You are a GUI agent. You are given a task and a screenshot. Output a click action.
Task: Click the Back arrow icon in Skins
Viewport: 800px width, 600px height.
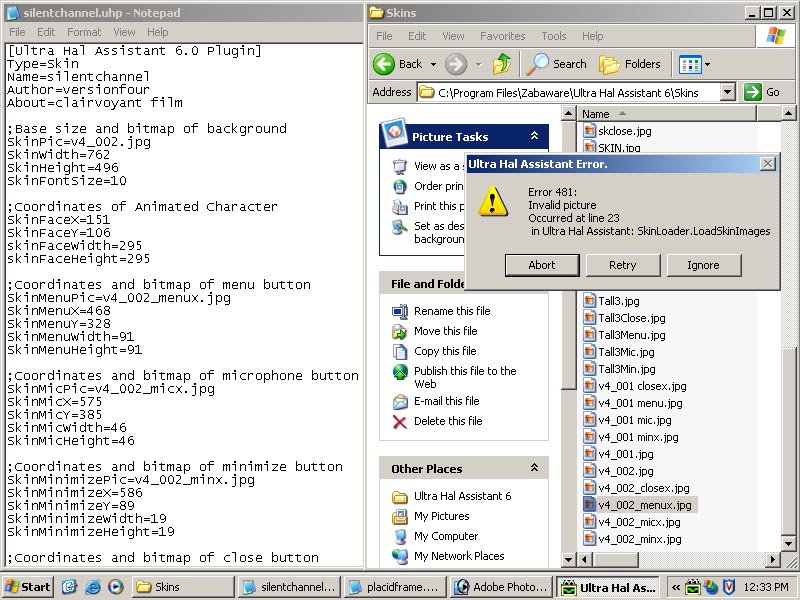click(x=384, y=64)
